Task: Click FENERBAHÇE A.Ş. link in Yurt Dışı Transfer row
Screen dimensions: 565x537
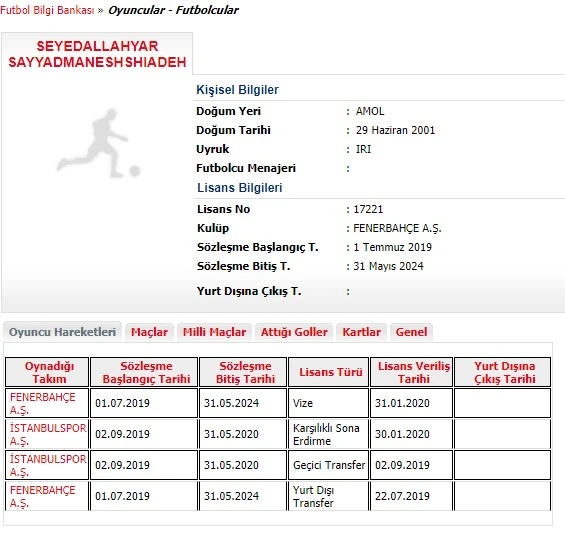Action: 43,496
